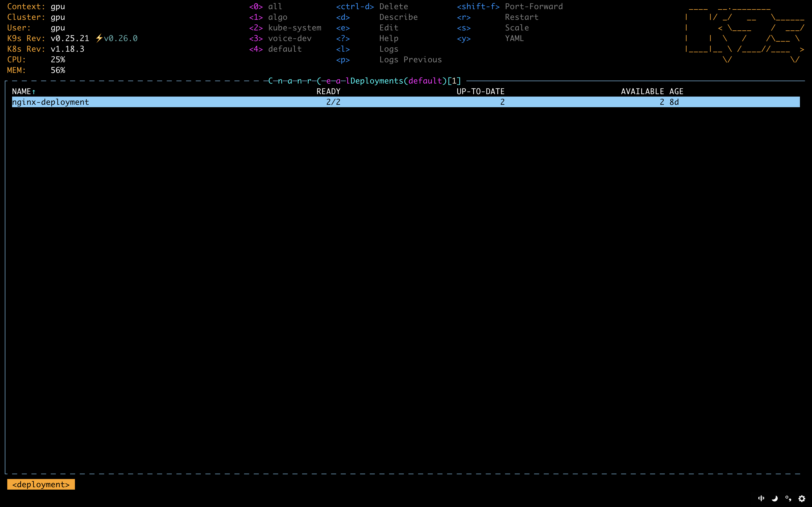
Task: Click the READY column header
Action: point(328,92)
